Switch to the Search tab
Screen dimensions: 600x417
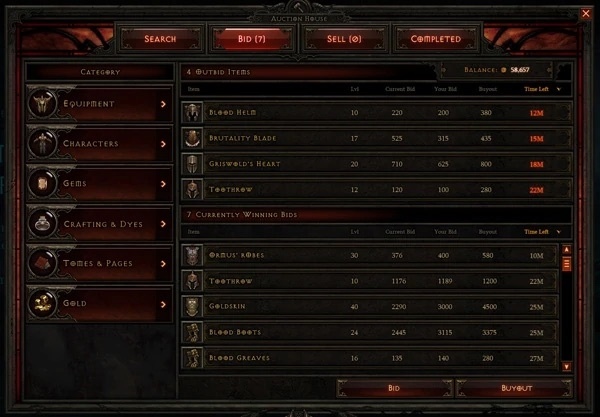pos(160,39)
